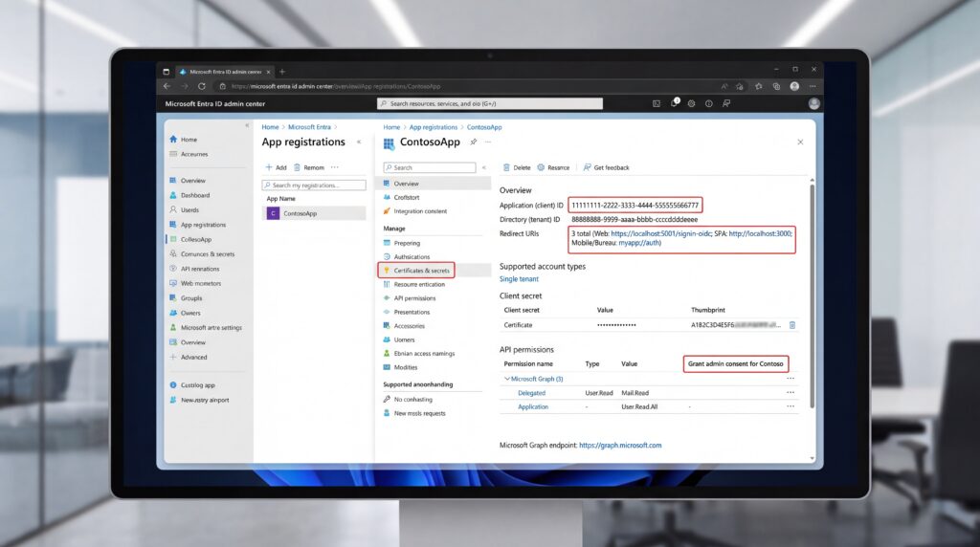Click the Delete toolbar button
980x547 pixels.
(517, 167)
